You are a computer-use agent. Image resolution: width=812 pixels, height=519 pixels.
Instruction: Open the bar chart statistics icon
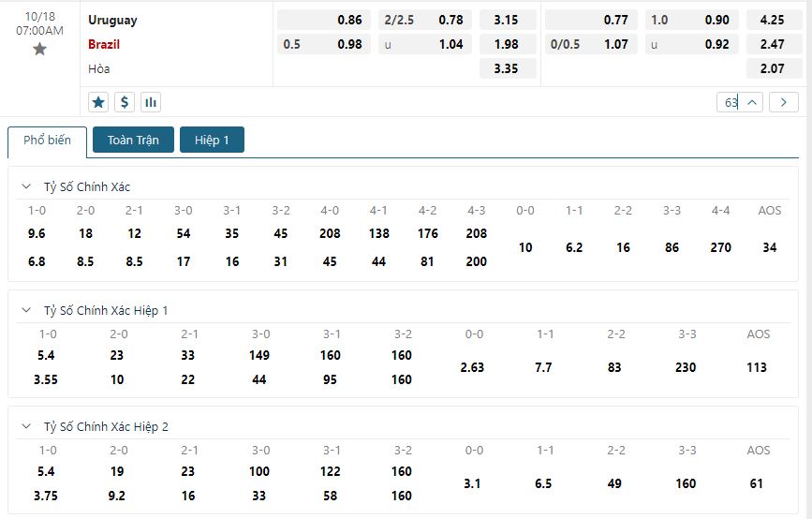click(x=151, y=102)
